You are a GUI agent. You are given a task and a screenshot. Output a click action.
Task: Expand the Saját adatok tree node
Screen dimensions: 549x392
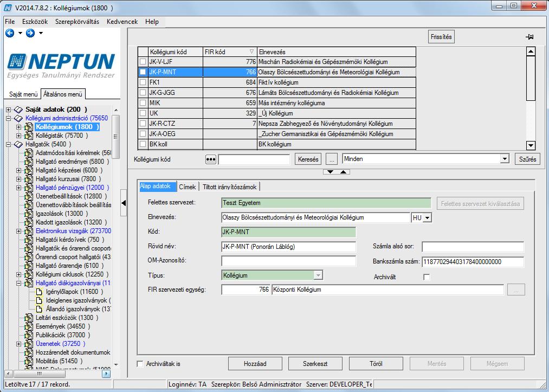coord(9,110)
